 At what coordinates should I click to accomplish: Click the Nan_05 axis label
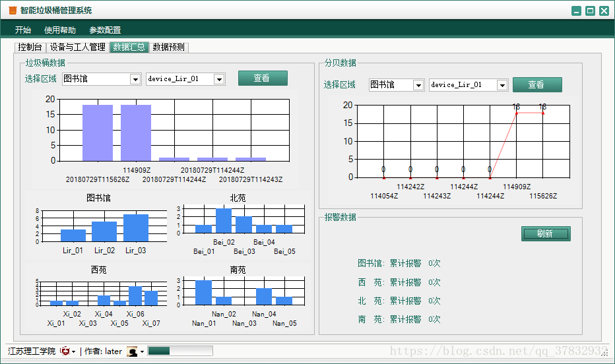click(x=284, y=323)
